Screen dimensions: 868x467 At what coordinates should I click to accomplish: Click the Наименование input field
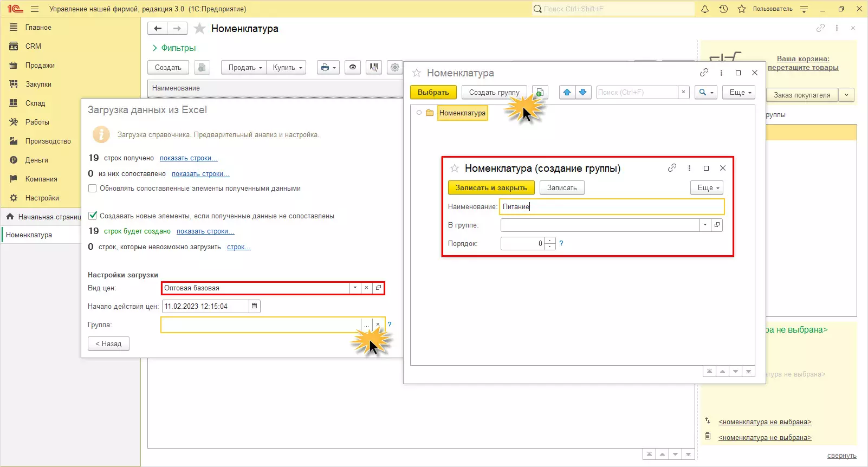coord(611,206)
